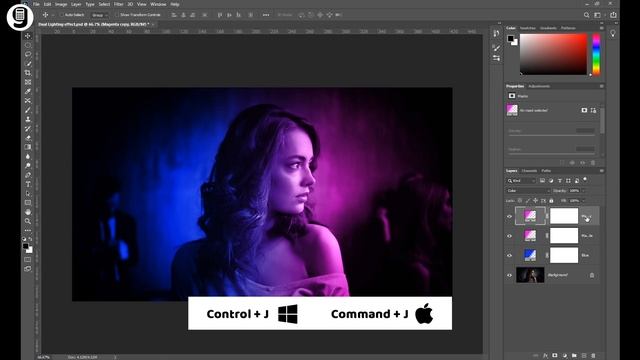640x360 pixels.
Task: Click the rainbow hue slider
Action: (596, 54)
